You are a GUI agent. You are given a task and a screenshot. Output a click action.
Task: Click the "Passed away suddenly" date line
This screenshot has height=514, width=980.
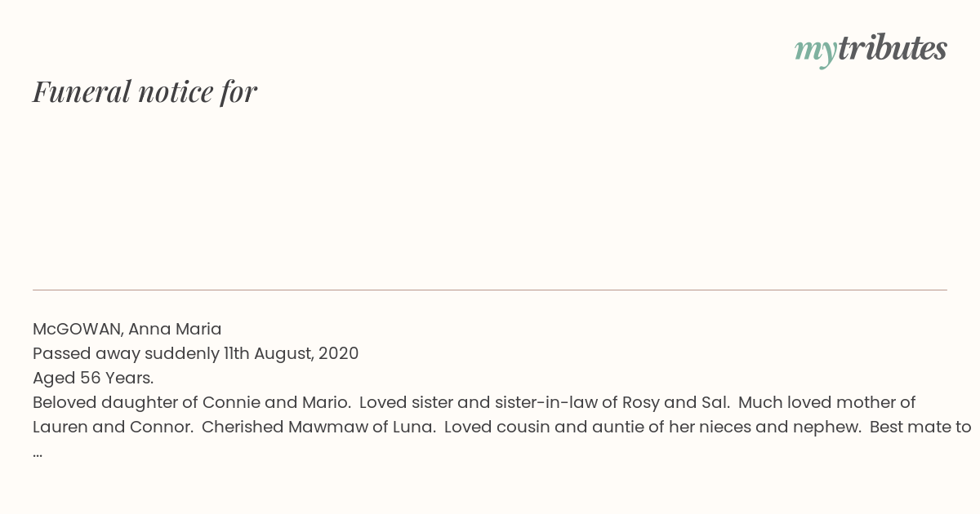(x=196, y=353)
